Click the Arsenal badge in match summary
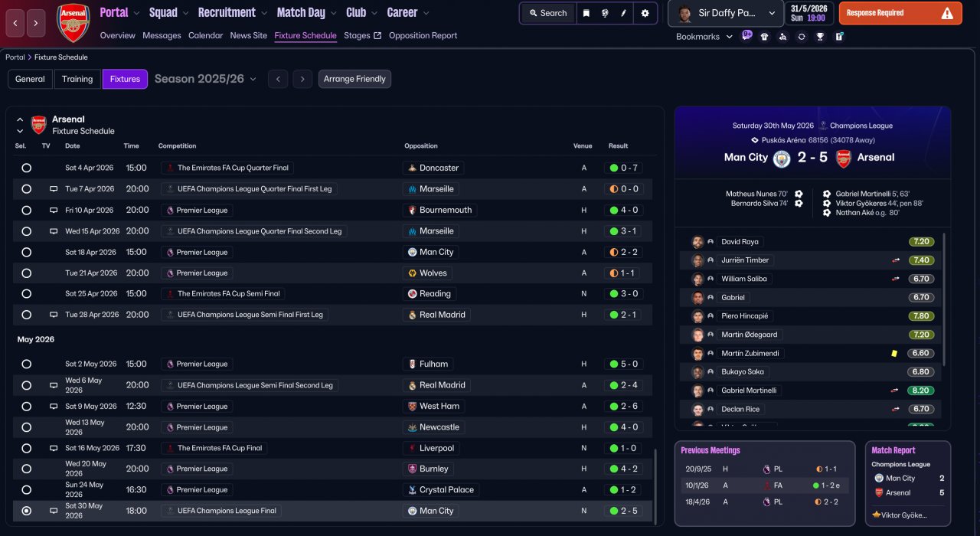Viewport: 980px width, 536px height. [x=843, y=158]
